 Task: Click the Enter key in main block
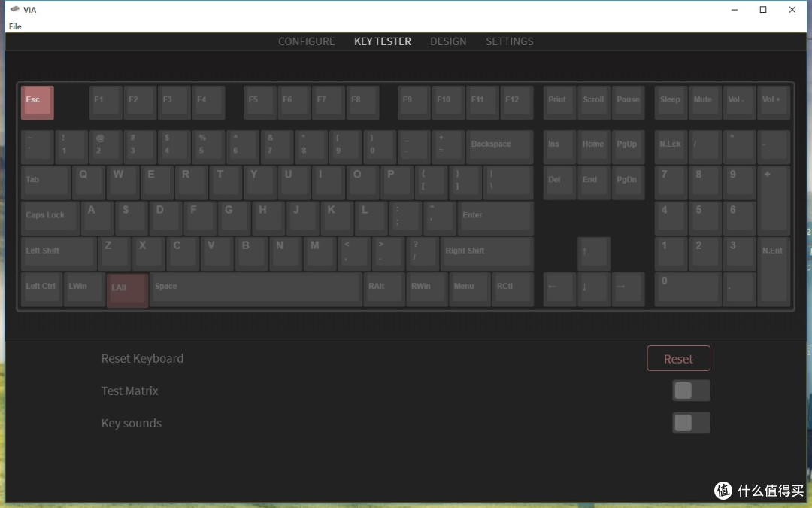click(x=495, y=218)
